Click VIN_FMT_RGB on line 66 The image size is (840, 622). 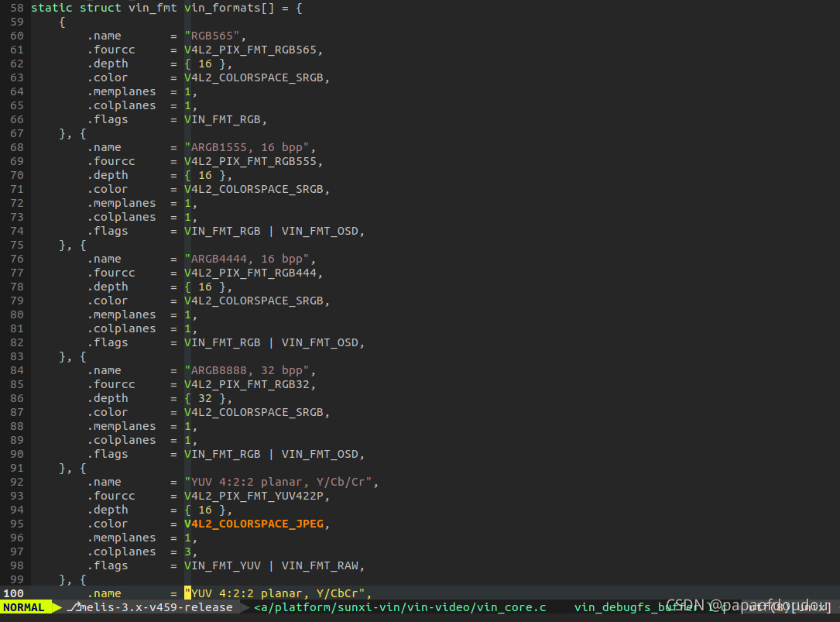point(222,119)
